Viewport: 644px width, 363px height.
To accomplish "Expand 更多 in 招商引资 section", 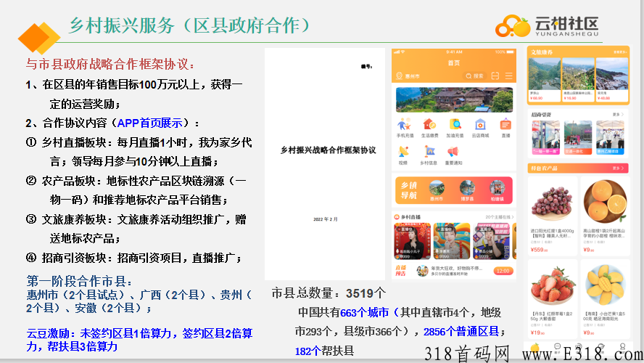I will point(618,114).
